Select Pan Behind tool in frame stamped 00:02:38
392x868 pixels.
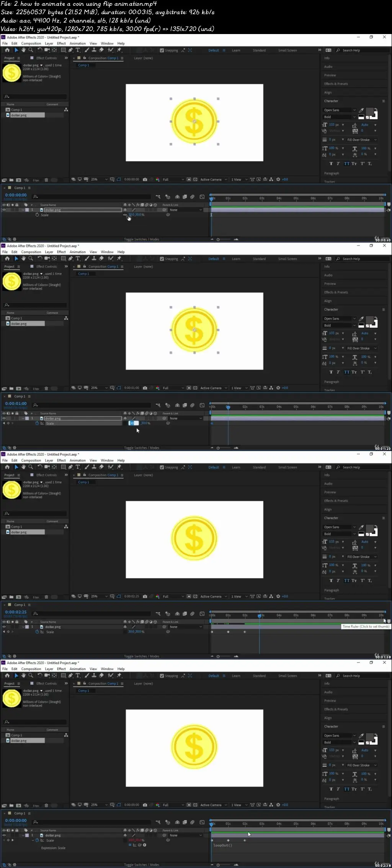point(54,676)
